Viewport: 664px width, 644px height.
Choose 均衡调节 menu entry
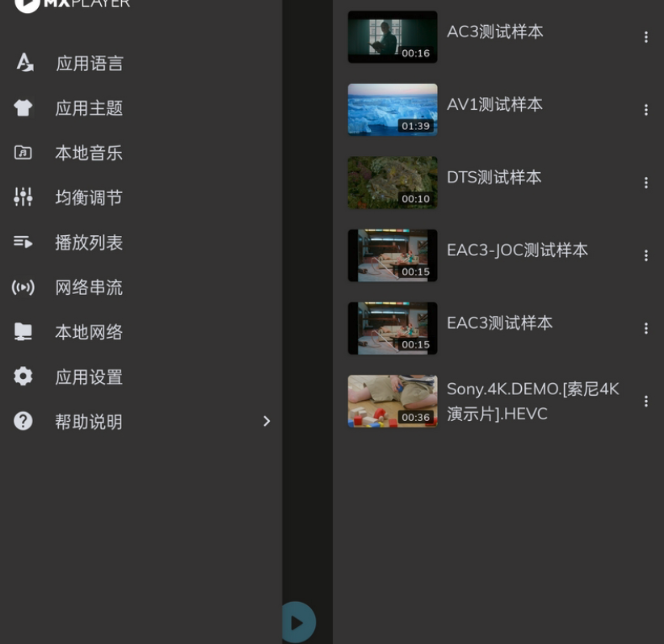click(x=141, y=197)
